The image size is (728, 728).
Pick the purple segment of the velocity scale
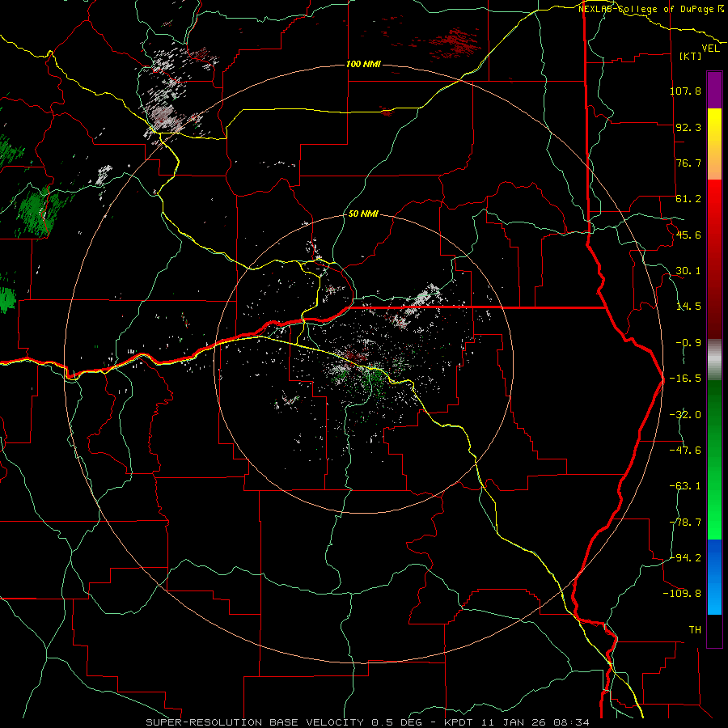714,90
